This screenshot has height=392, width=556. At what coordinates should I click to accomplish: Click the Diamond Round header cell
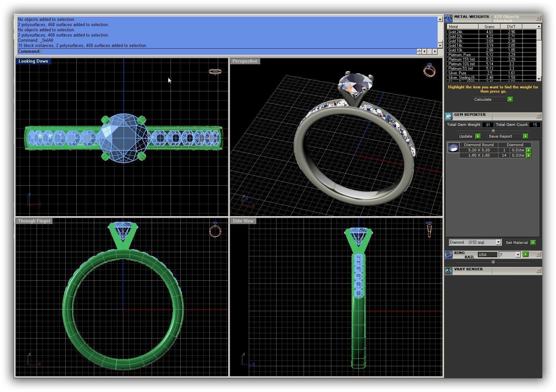click(x=479, y=145)
